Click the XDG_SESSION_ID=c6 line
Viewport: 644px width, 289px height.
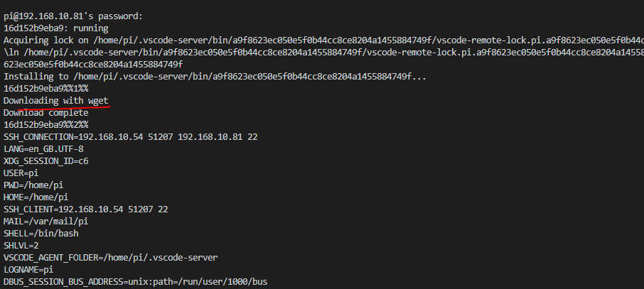(46, 160)
